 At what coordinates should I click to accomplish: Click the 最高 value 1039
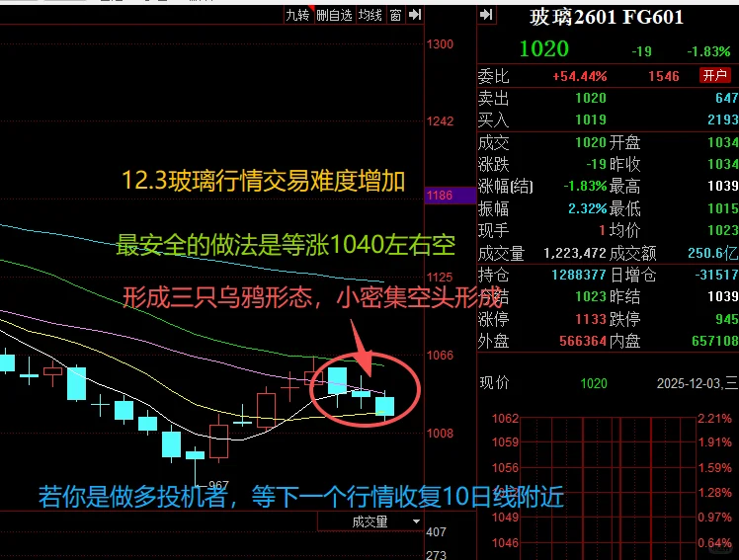[x=723, y=186]
